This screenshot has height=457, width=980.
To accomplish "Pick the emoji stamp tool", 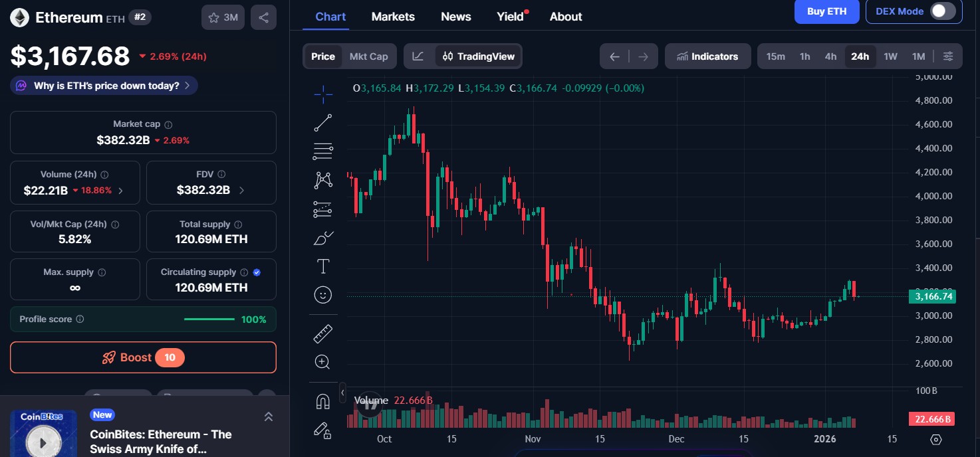I will (x=323, y=294).
